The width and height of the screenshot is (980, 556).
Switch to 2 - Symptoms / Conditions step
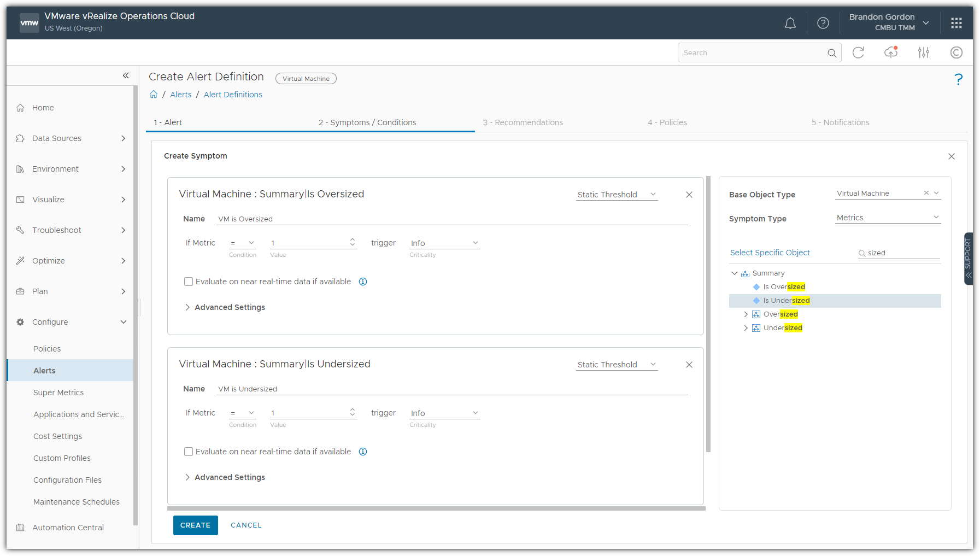point(367,122)
